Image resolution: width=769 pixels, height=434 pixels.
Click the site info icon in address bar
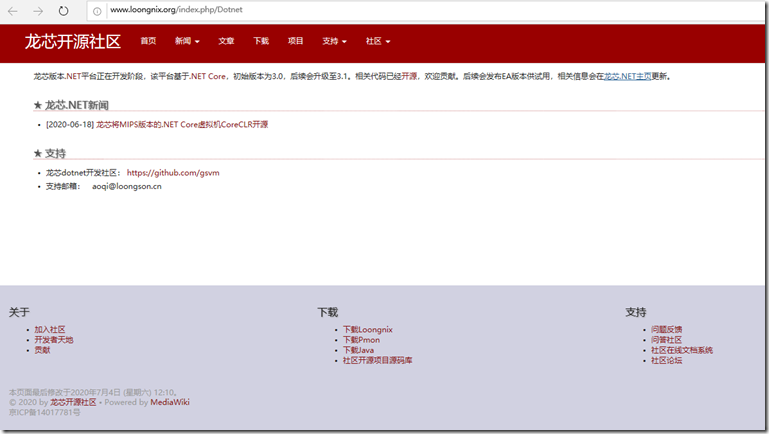coord(97,11)
